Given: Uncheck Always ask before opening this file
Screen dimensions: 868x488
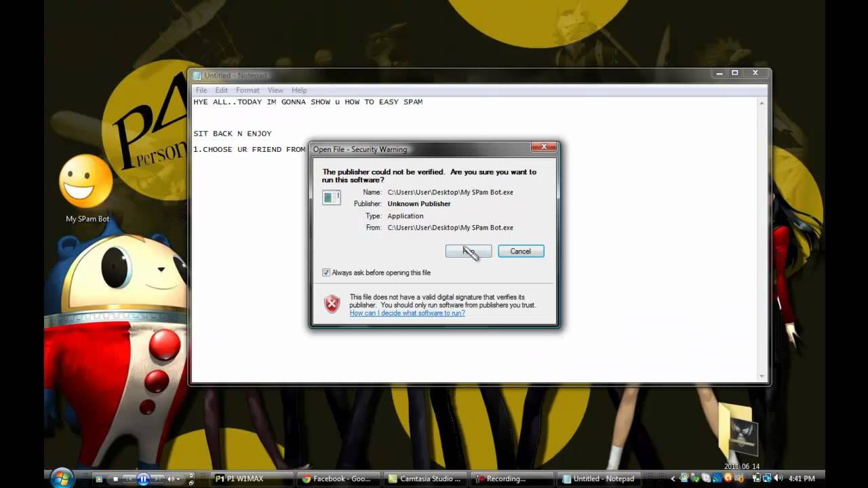Looking at the screenshot, I should click(x=326, y=272).
